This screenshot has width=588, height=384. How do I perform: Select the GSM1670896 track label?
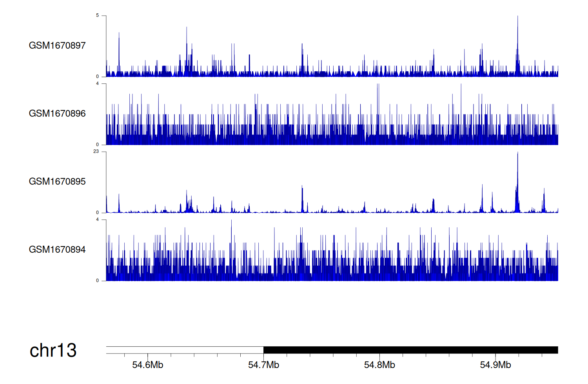[x=57, y=114]
